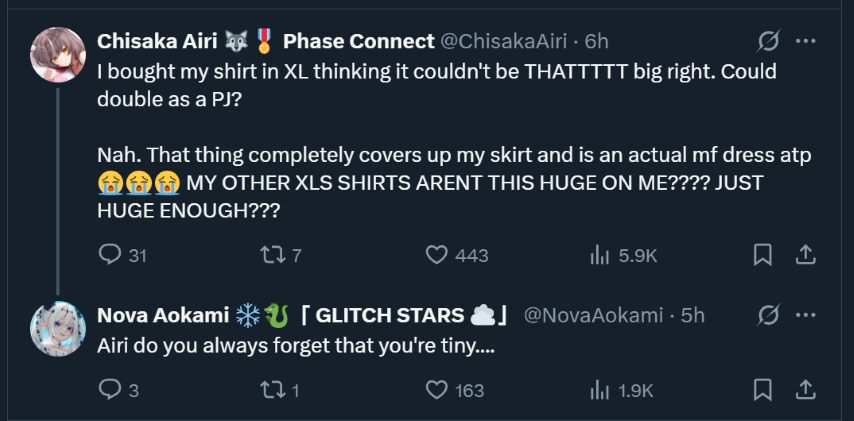
Task: View analytics of Chisaka Airi's tweet
Action: pos(600,255)
